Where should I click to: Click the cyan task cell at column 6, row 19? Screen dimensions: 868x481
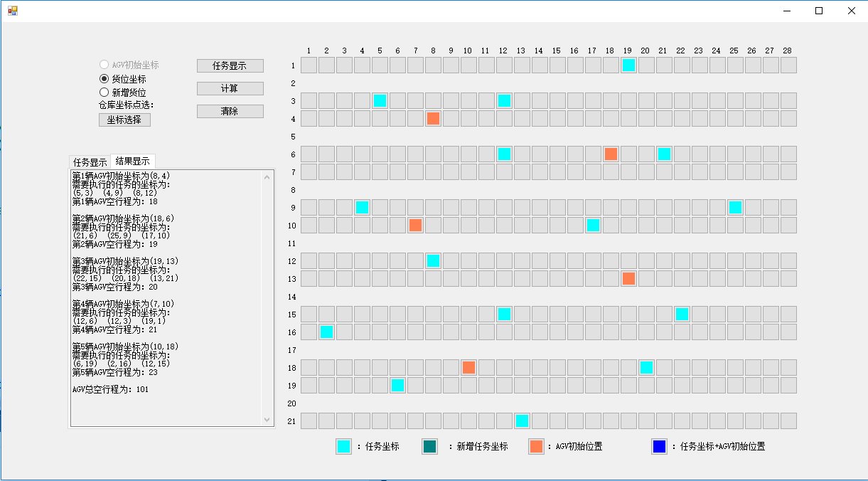click(x=397, y=385)
